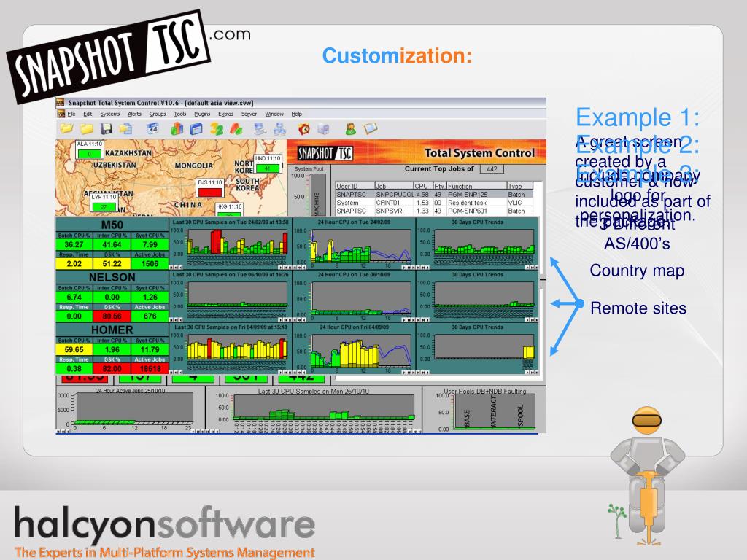The image size is (747, 560).
Task: Click the Last 30 CPU Samples Mon 25/10/10 chart
Action: pos(314,410)
